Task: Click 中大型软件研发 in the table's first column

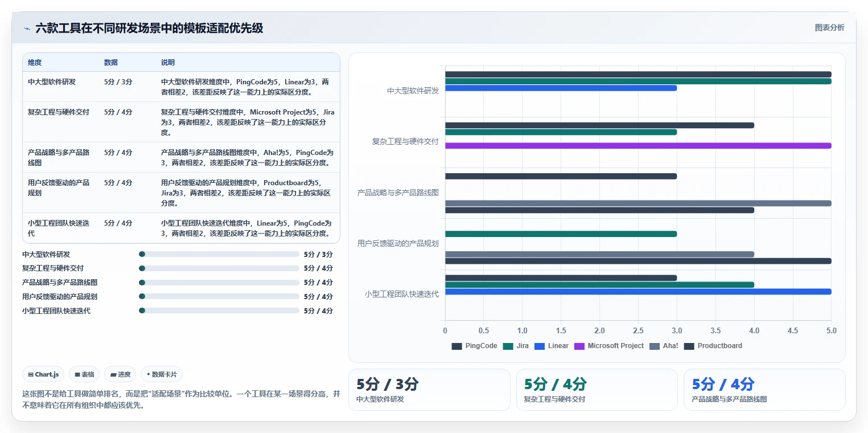Action: click(52, 82)
